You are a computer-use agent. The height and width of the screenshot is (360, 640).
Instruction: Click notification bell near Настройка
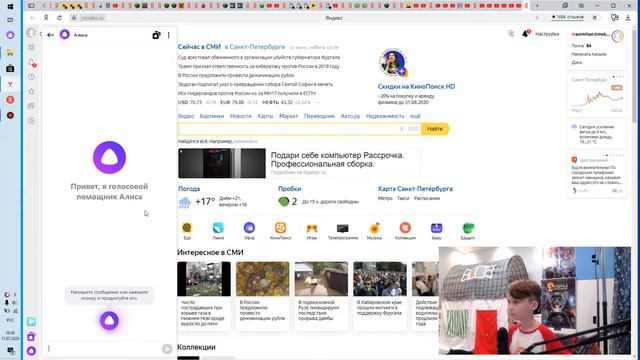[x=526, y=33]
